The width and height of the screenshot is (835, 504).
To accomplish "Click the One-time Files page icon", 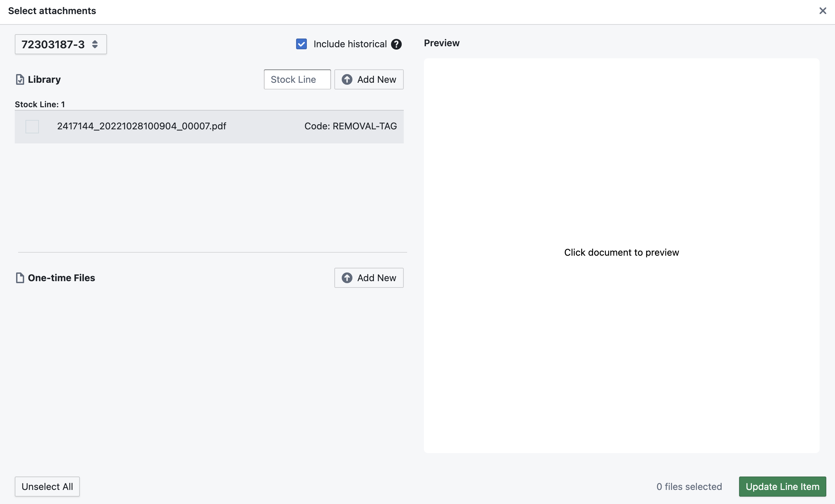I will coord(20,278).
